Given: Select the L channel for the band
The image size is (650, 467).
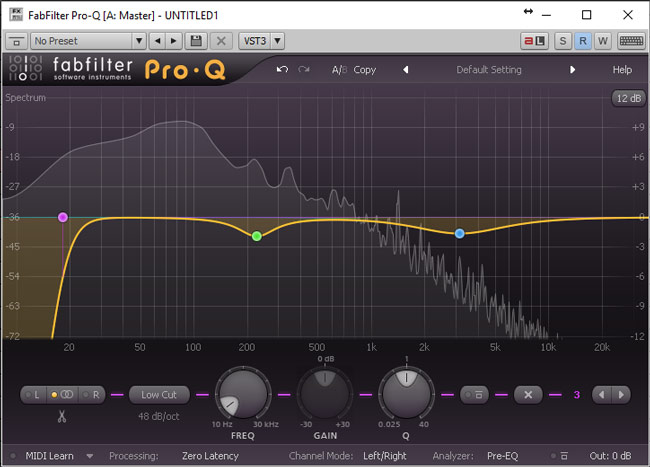Looking at the screenshot, I should coord(37,394).
